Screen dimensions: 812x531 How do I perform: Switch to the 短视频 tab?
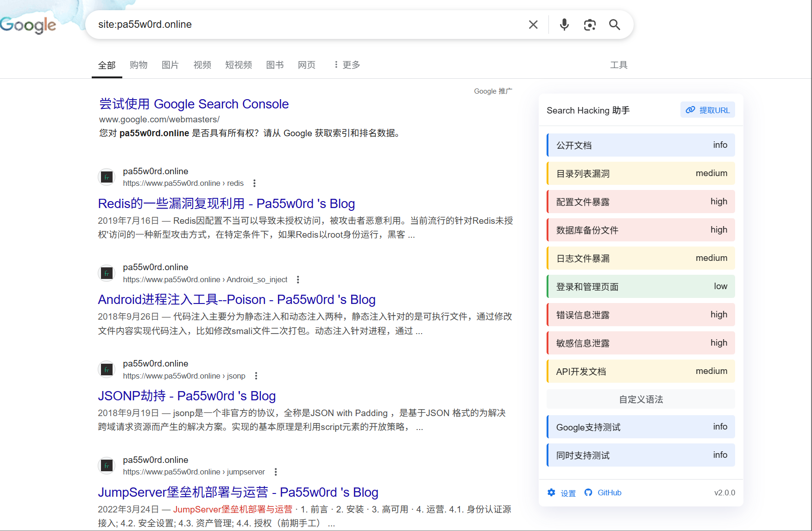239,65
